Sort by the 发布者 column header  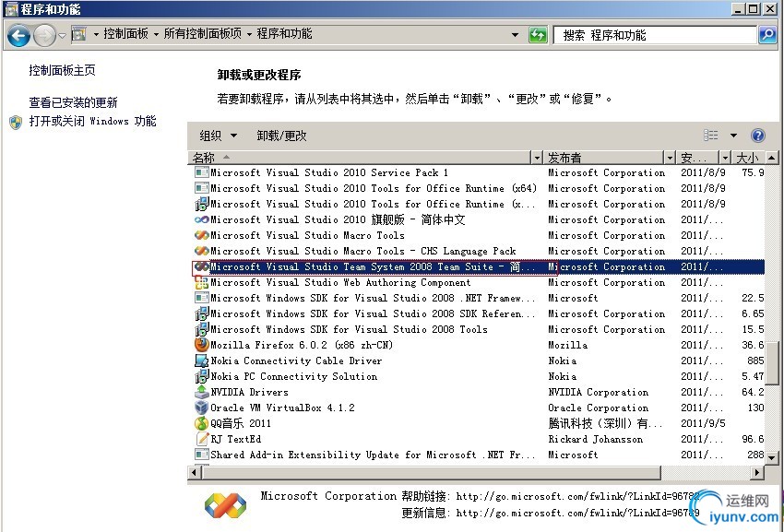pyautogui.click(x=603, y=158)
